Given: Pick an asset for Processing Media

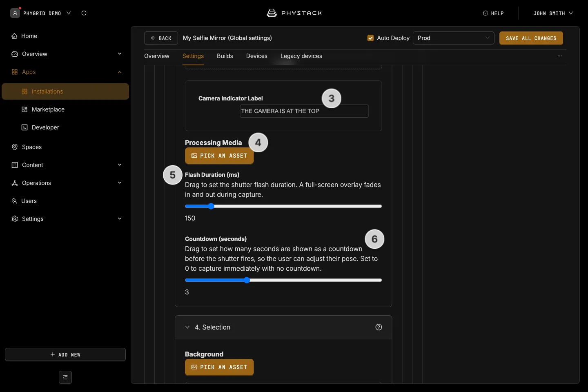Looking at the screenshot, I should click(x=219, y=156).
